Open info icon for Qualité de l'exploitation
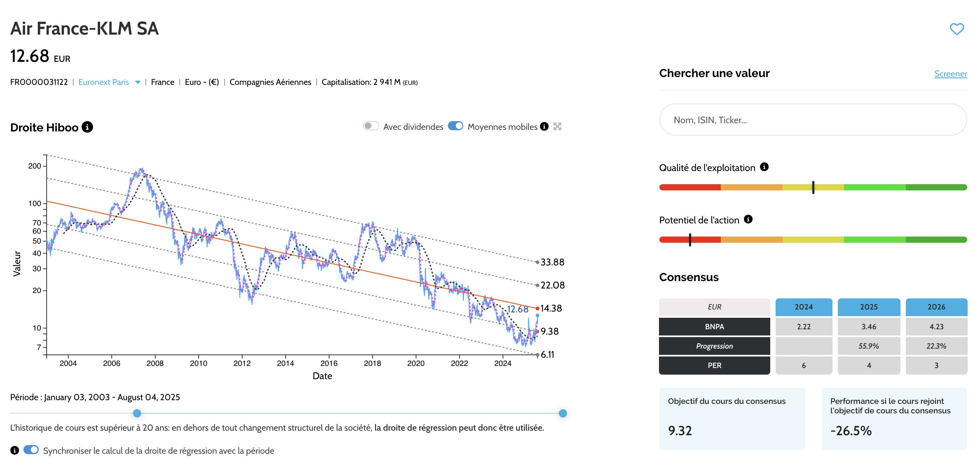 764,167
